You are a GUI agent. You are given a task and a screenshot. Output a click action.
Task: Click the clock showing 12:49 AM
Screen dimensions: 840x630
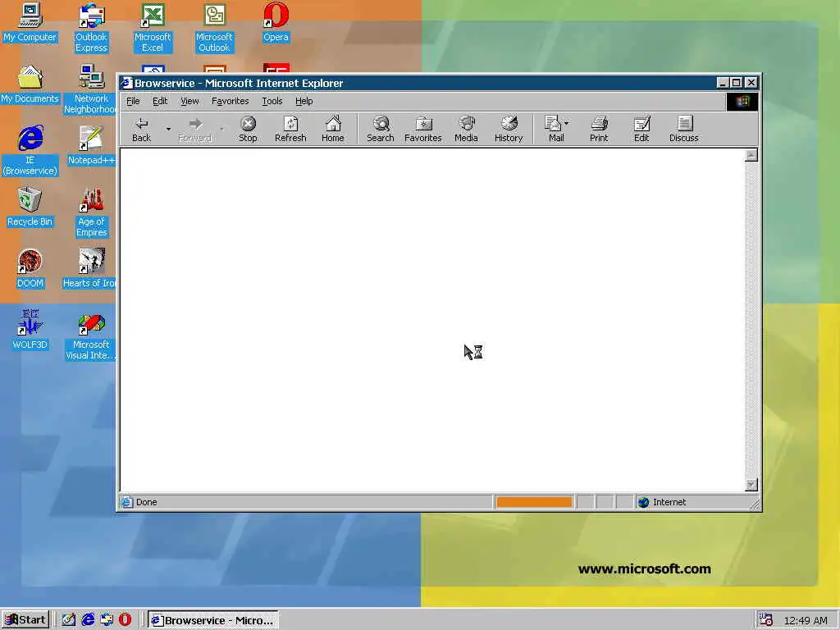coord(806,620)
